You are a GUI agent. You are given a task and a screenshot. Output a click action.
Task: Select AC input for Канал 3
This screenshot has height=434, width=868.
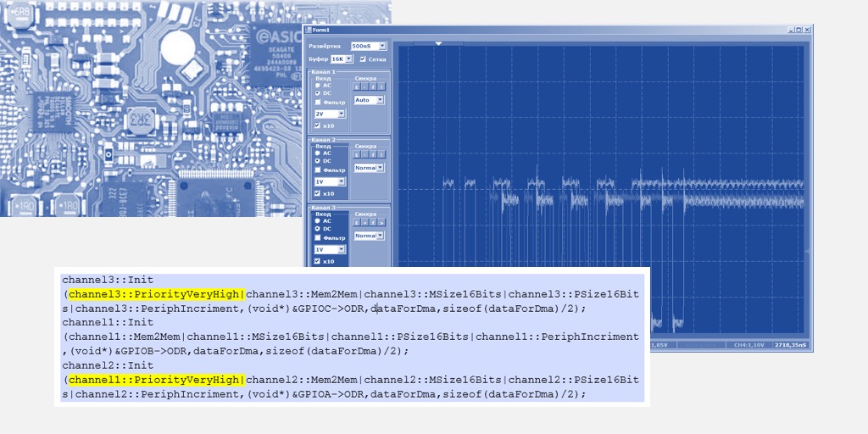point(317,220)
